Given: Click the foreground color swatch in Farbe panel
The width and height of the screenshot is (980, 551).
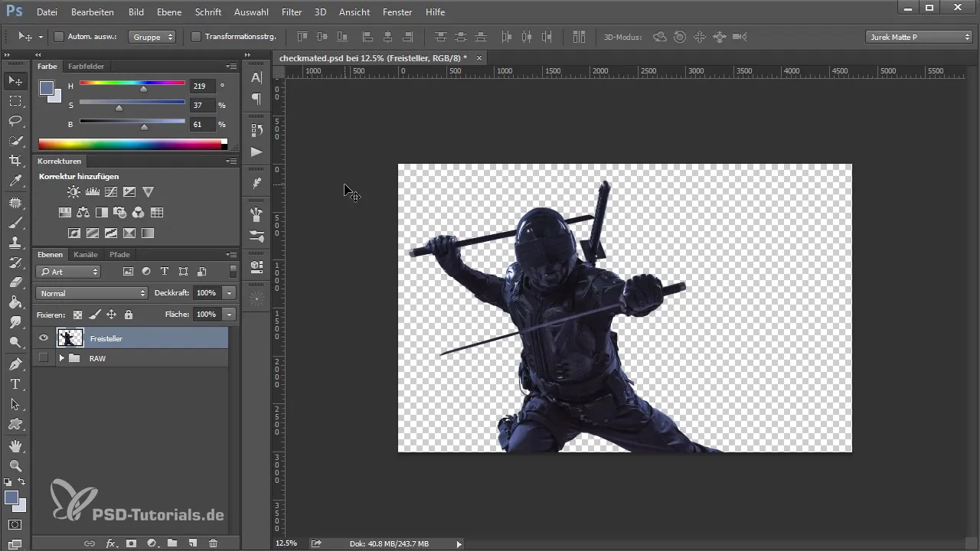Looking at the screenshot, I should point(47,88).
